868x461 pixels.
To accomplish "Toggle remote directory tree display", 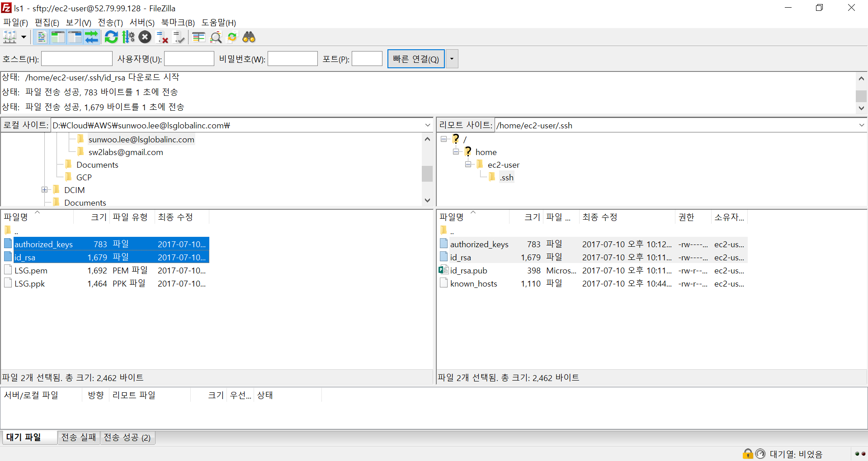I will (75, 37).
